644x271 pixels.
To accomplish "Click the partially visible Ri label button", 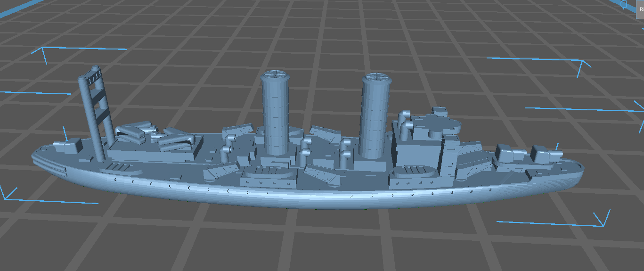I will click(640, 8).
